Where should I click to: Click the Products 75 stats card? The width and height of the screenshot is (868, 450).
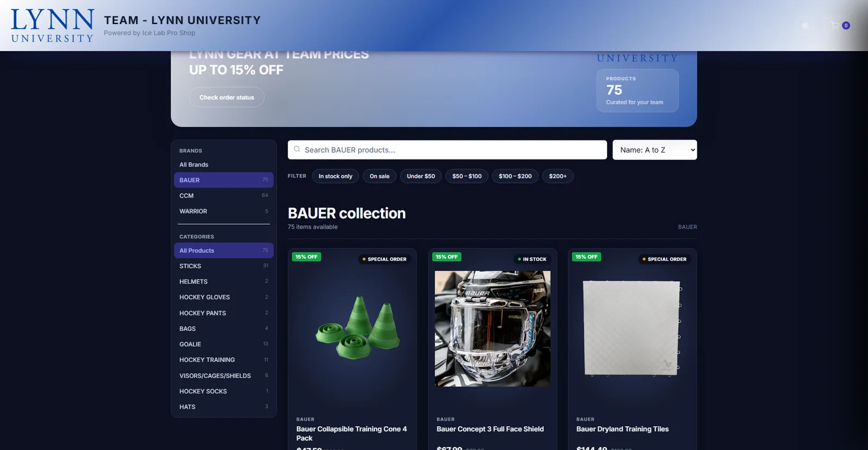pyautogui.click(x=637, y=91)
